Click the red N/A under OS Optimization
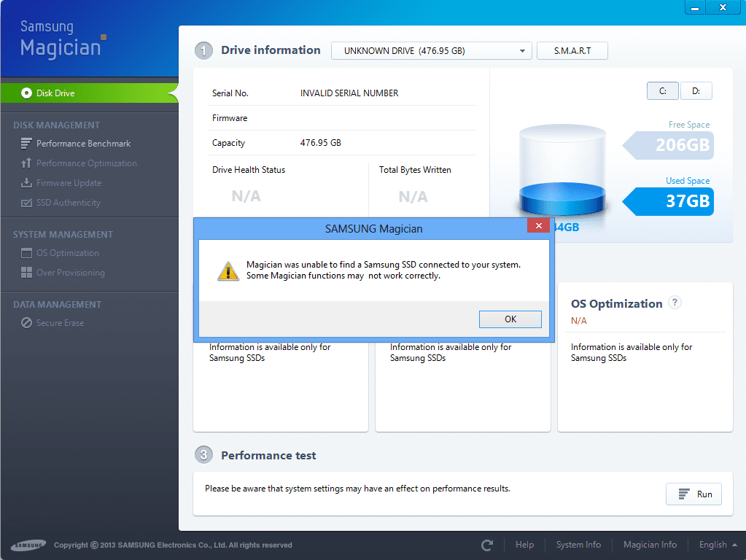The height and width of the screenshot is (560, 746). coord(578,321)
